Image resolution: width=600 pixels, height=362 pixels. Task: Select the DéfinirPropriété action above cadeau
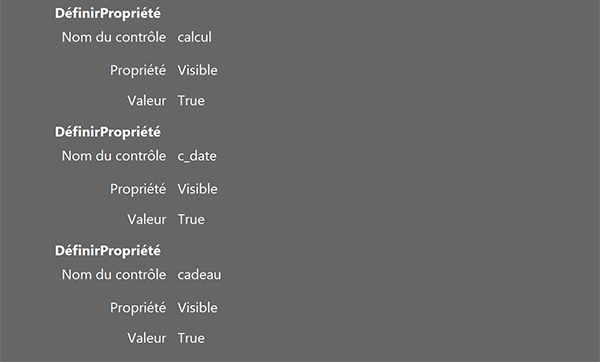point(108,251)
